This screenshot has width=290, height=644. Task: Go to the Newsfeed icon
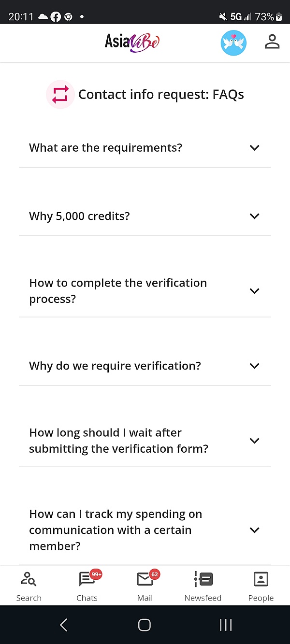point(203,586)
